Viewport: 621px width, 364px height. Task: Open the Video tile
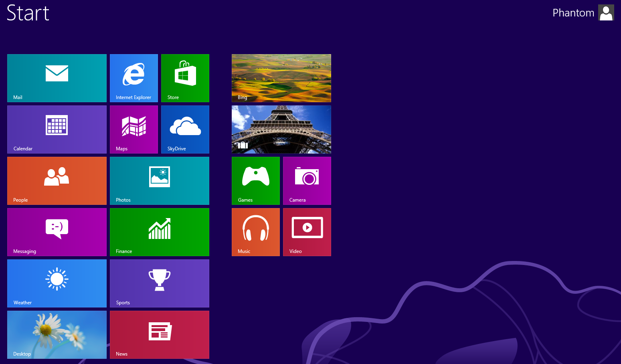pyautogui.click(x=307, y=232)
